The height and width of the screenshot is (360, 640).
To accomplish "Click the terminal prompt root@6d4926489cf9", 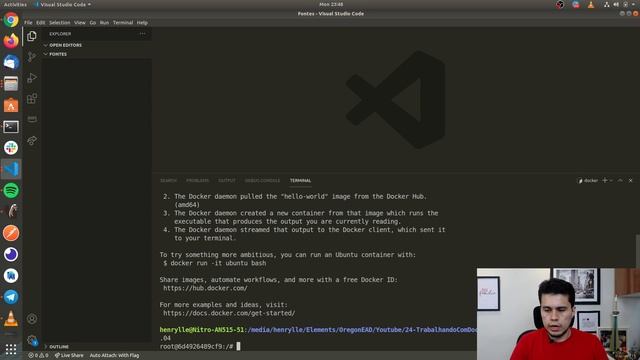I will [x=196, y=347].
